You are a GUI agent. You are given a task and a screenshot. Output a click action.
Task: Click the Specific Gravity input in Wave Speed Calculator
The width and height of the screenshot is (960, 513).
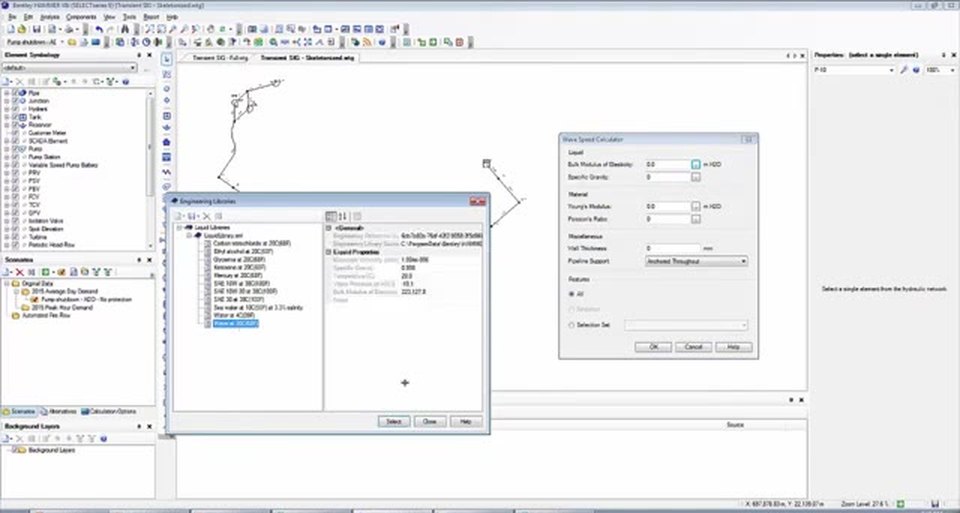(668, 177)
